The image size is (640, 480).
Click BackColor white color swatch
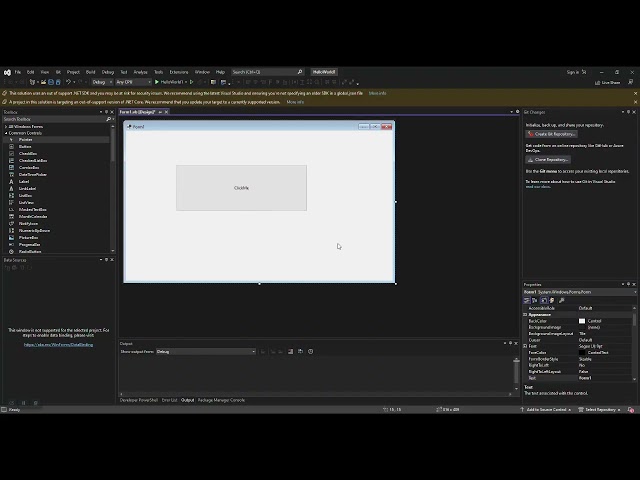(x=582, y=321)
